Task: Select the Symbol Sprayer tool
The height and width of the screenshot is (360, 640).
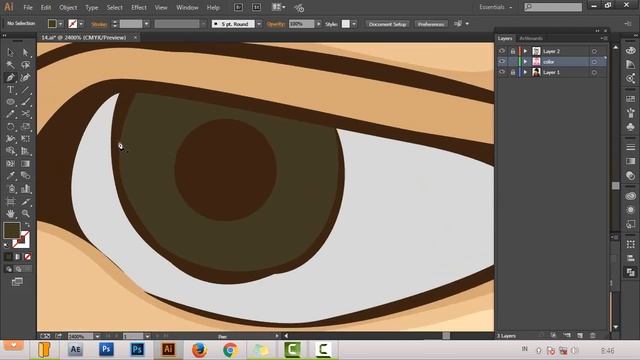Action: 11,189
